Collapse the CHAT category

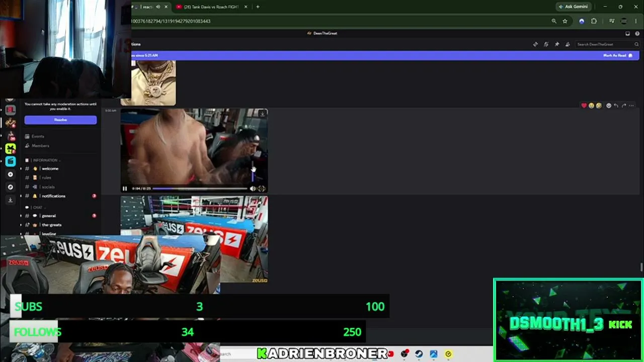point(37,207)
